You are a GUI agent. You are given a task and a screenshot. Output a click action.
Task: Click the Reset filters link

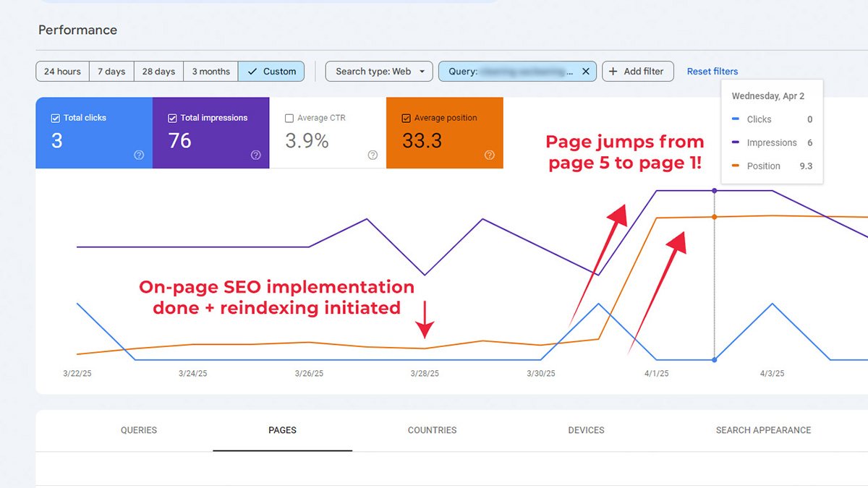(x=712, y=72)
